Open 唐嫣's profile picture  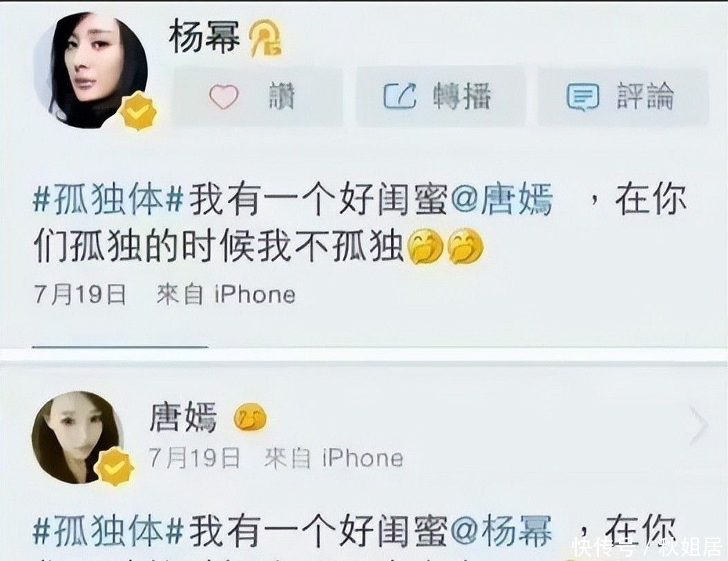pos(77,437)
